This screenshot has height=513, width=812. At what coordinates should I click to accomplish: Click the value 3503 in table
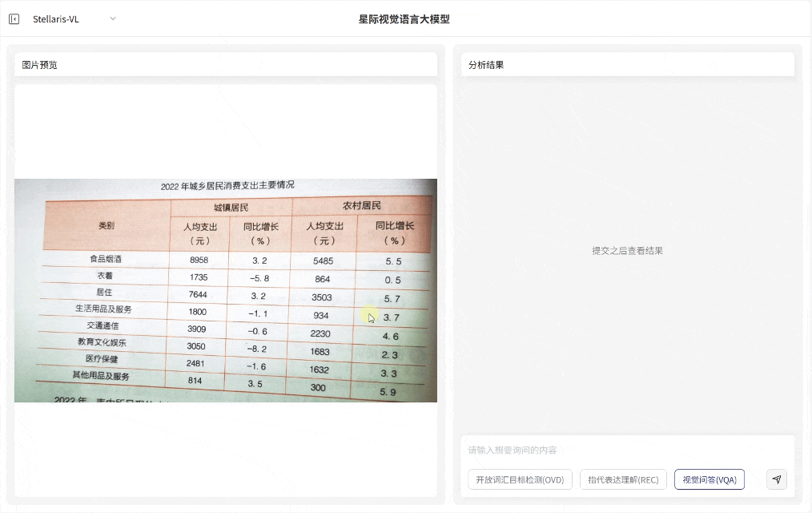(x=322, y=297)
